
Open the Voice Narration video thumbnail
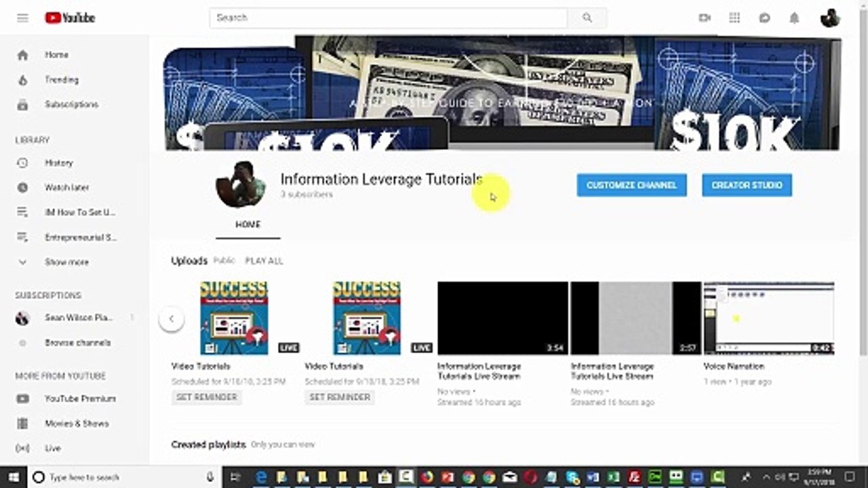click(769, 318)
